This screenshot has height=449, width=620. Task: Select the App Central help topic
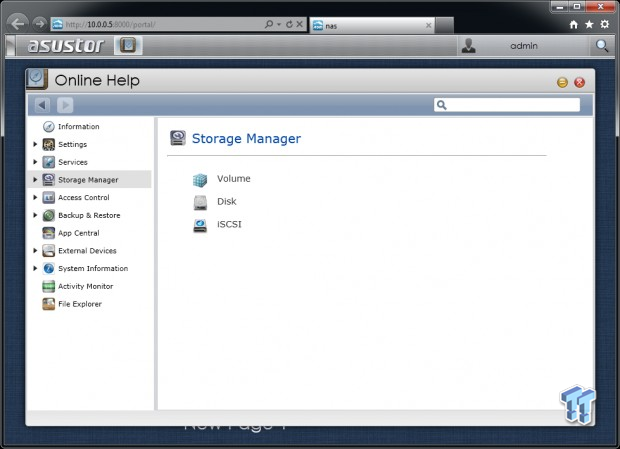tap(79, 233)
